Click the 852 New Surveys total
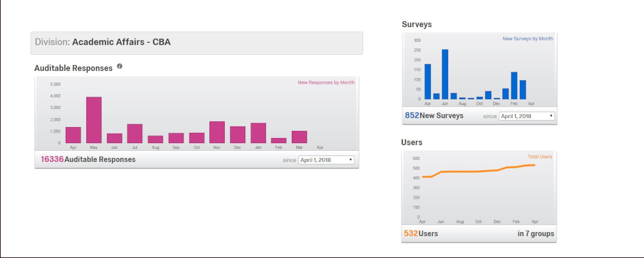This screenshot has height=258, width=644. (434, 115)
